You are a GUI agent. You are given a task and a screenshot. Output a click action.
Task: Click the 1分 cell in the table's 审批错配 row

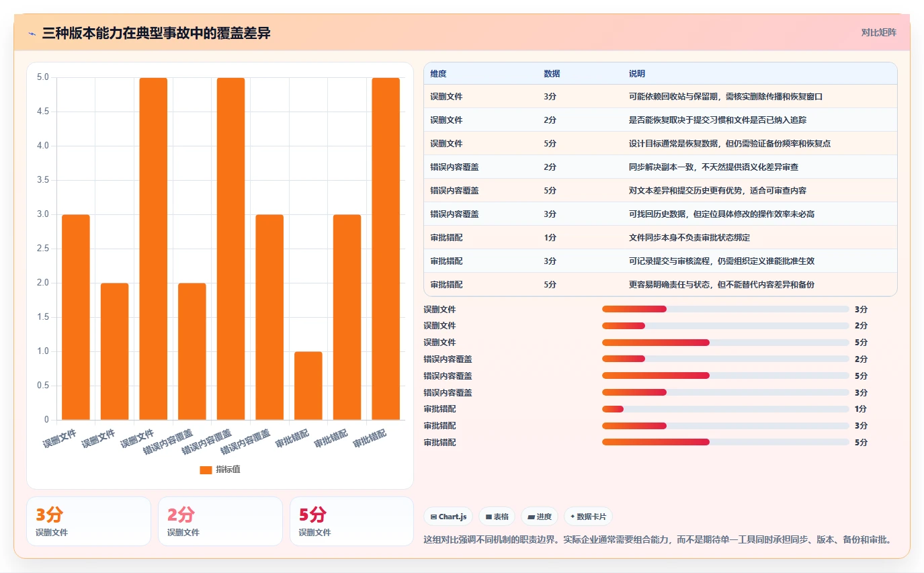[550, 238]
